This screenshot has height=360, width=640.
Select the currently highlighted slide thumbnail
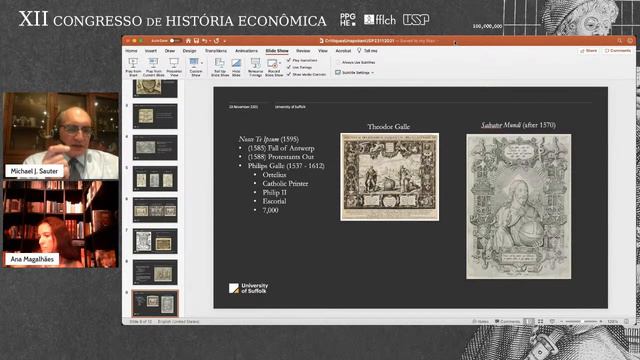point(155,304)
